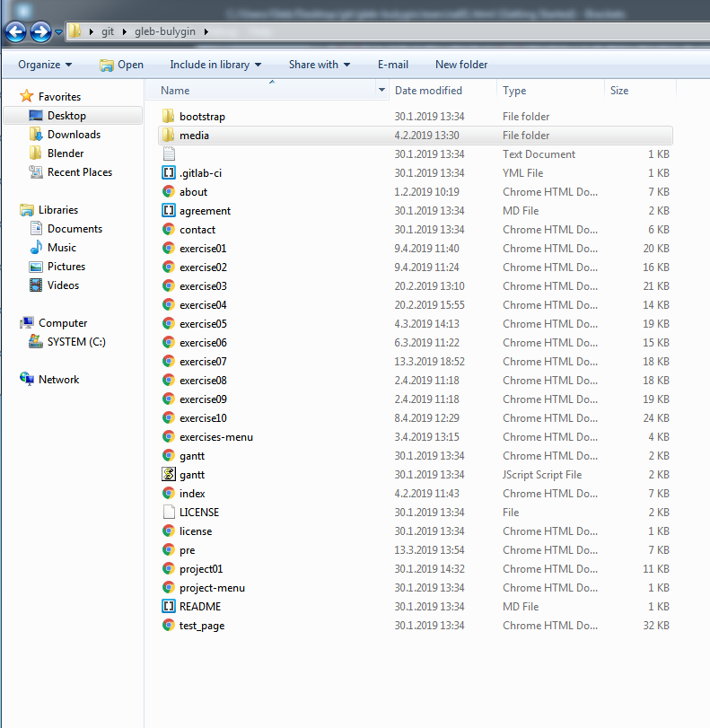
Task: Select the exercise02 file icon
Action: click(x=169, y=268)
